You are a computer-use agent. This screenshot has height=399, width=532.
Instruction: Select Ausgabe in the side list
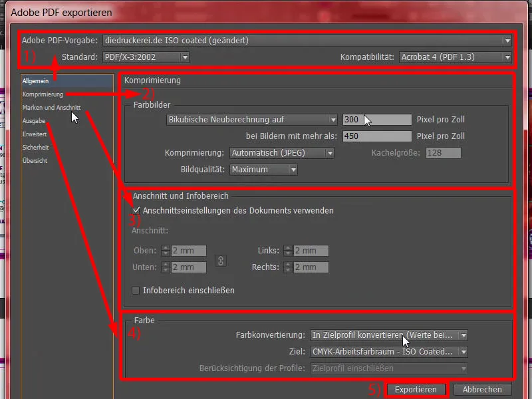[x=34, y=121]
